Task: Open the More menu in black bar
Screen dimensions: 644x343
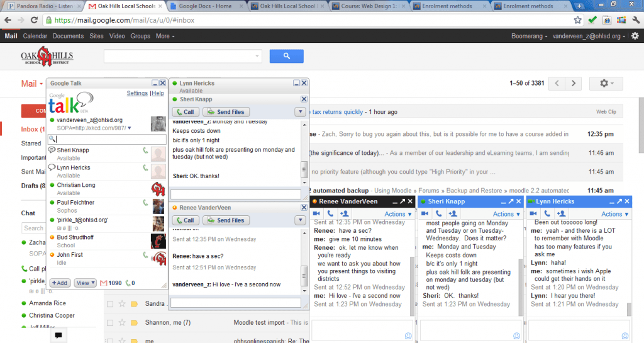Action: [165, 36]
